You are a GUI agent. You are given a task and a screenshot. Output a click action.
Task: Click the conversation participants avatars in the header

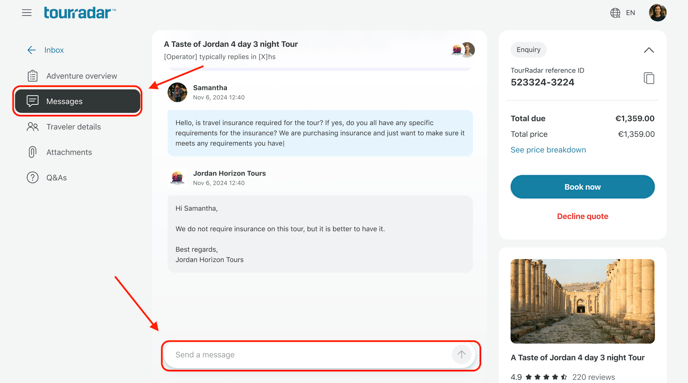pyautogui.click(x=463, y=50)
